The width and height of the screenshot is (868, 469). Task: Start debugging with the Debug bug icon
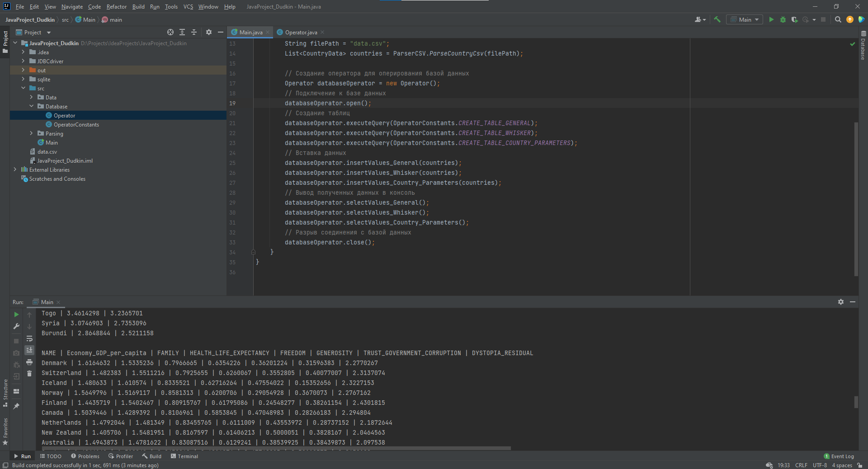[x=783, y=19]
